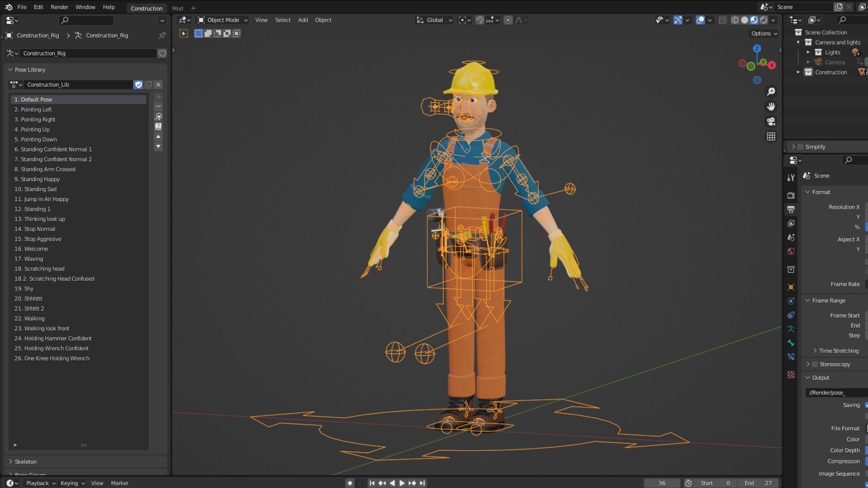Click the zoom view magnifier icon in viewport
Screen dimensions: 868x488
click(x=771, y=92)
